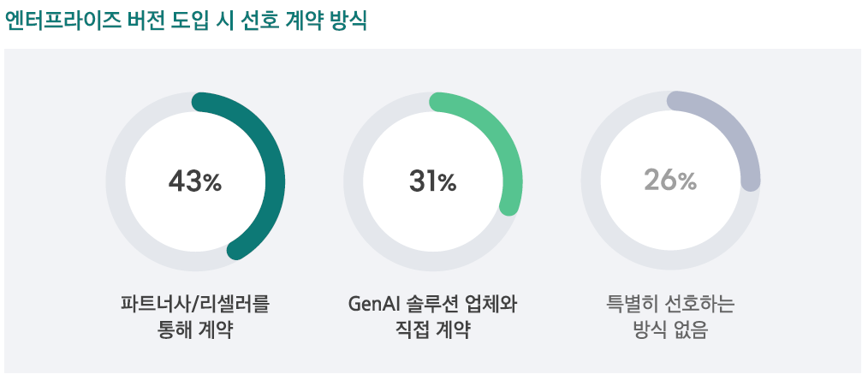The image size is (868, 380).
Task: Click the 특별히 선호하는 label
Action: coord(669,305)
